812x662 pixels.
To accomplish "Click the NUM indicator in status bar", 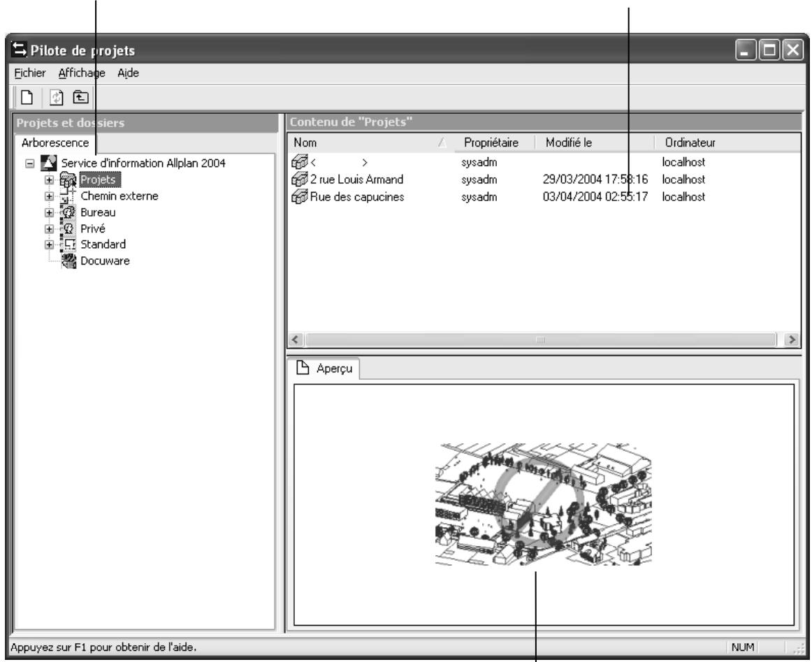I will (743, 647).
